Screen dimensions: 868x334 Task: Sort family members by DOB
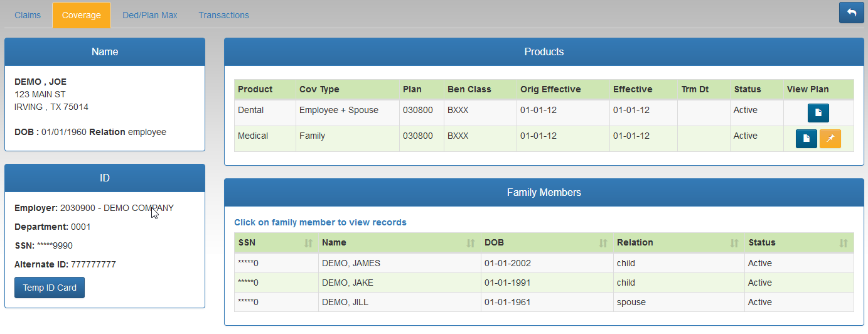(547, 243)
